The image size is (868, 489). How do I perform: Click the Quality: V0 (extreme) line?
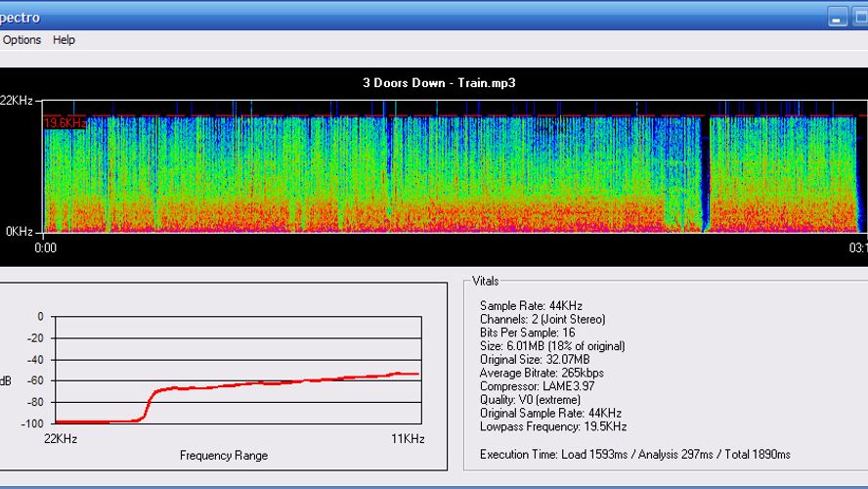pos(531,400)
